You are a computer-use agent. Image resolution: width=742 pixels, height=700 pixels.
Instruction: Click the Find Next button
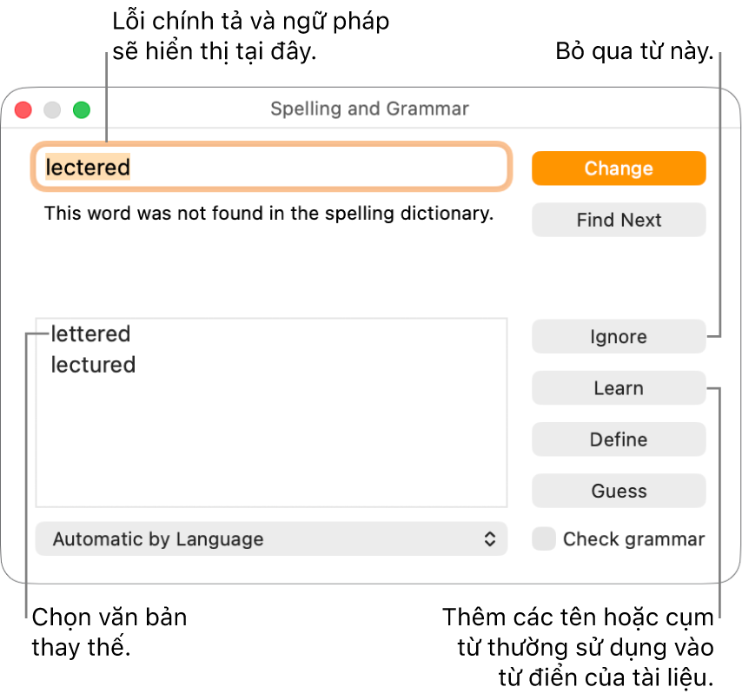point(619,220)
